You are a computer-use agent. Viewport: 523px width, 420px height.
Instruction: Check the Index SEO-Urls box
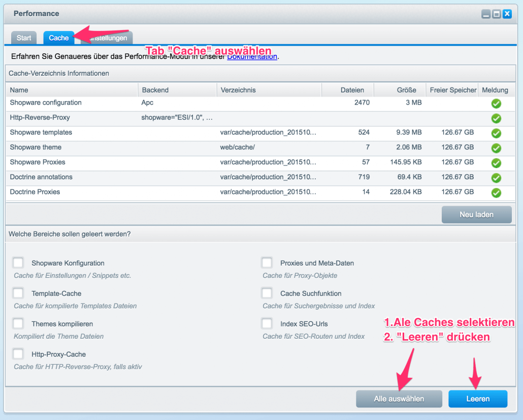point(267,324)
